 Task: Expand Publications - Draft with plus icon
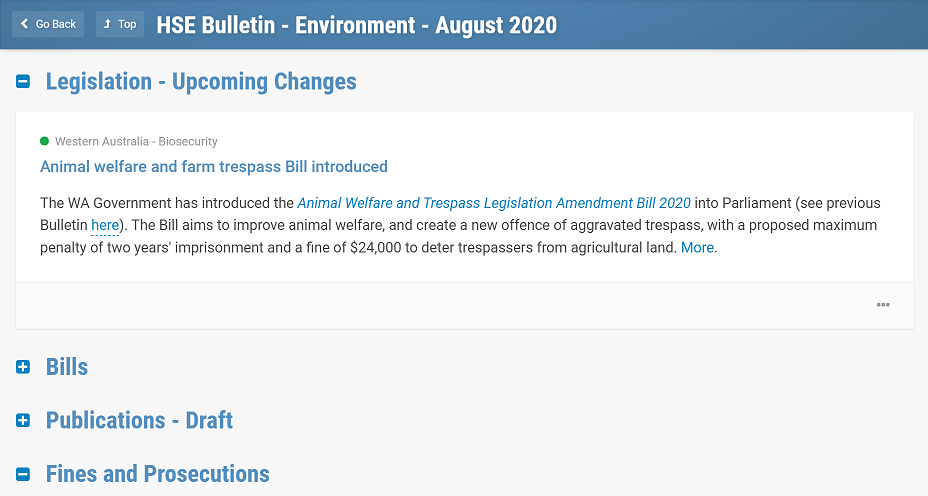[x=23, y=420]
